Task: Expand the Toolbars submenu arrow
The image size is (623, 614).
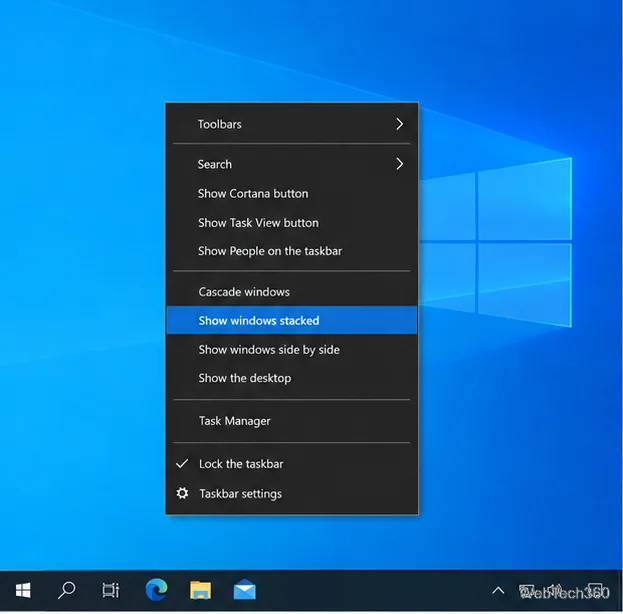Action: pos(400,124)
